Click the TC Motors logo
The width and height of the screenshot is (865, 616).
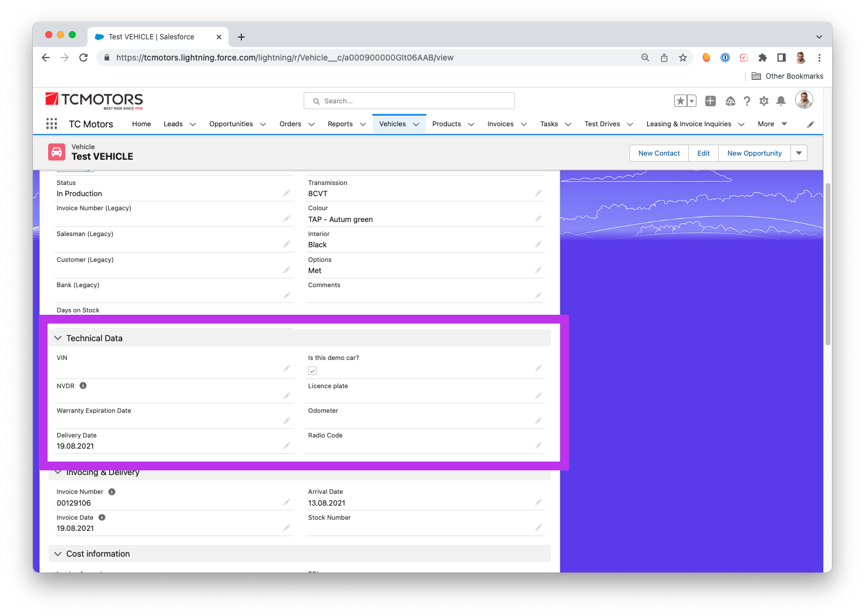(x=94, y=100)
